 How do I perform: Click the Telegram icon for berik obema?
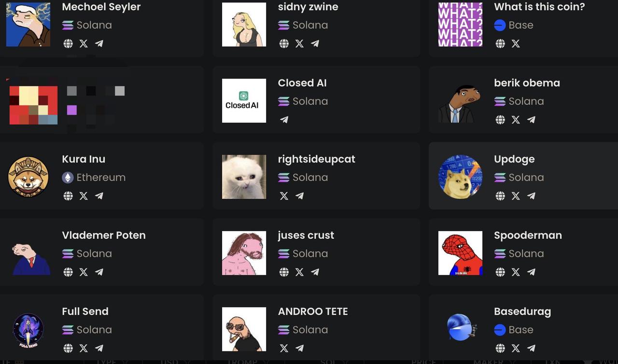[x=531, y=120]
